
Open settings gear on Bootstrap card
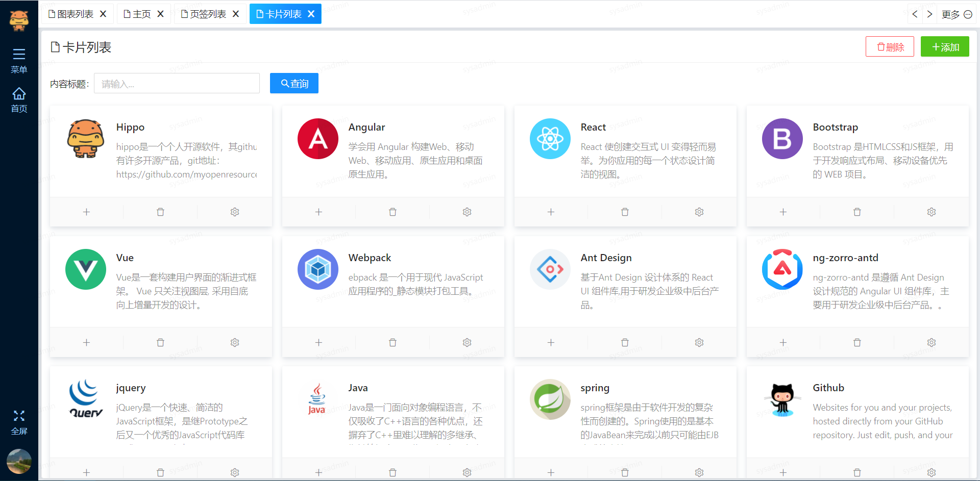(x=932, y=212)
